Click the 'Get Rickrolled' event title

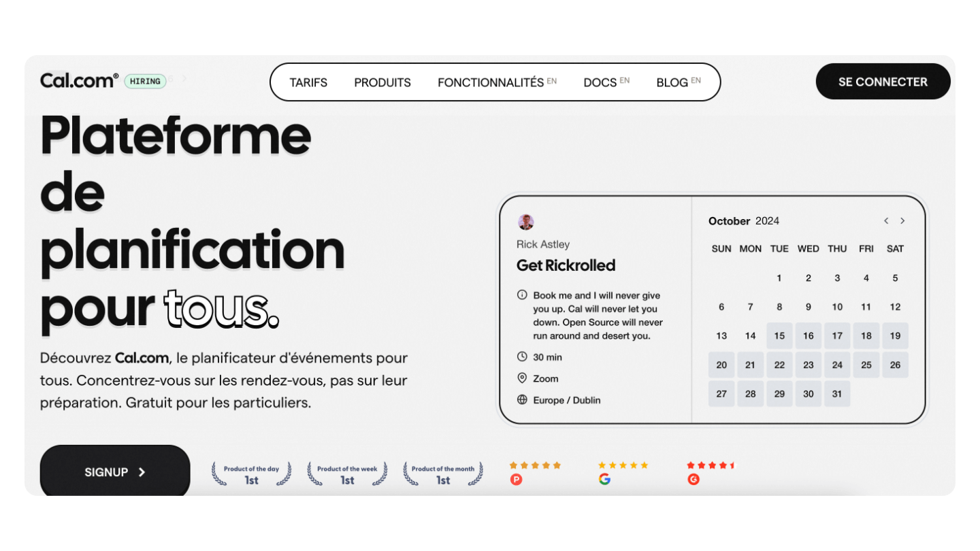point(566,265)
